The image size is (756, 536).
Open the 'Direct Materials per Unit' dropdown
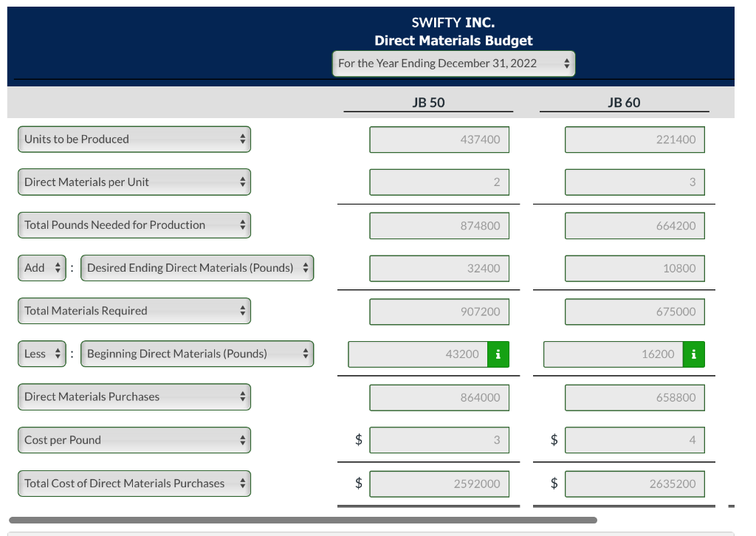pyautogui.click(x=134, y=182)
